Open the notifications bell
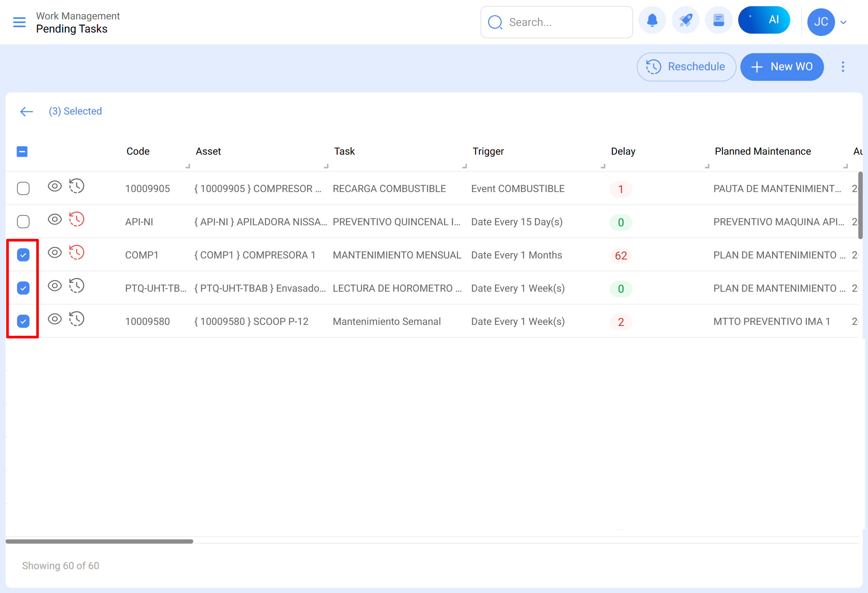 pos(652,20)
